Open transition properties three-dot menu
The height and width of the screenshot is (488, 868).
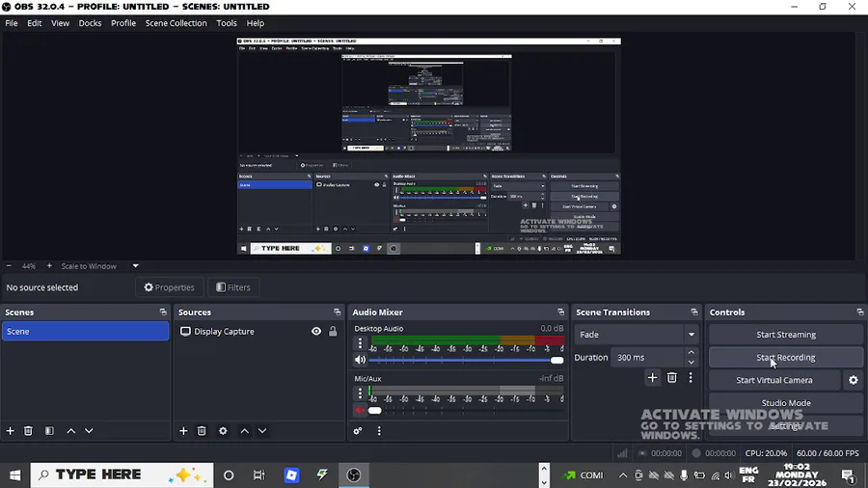tap(691, 378)
